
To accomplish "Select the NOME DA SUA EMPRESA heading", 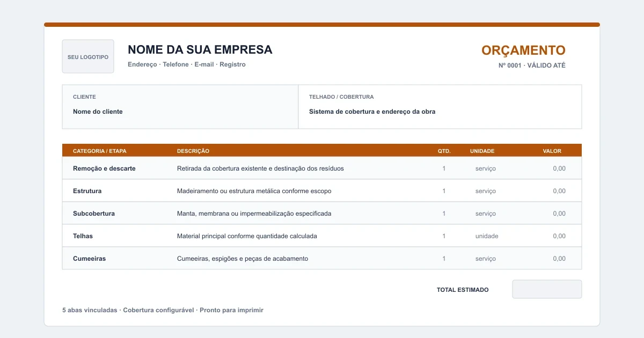I will [200, 50].
